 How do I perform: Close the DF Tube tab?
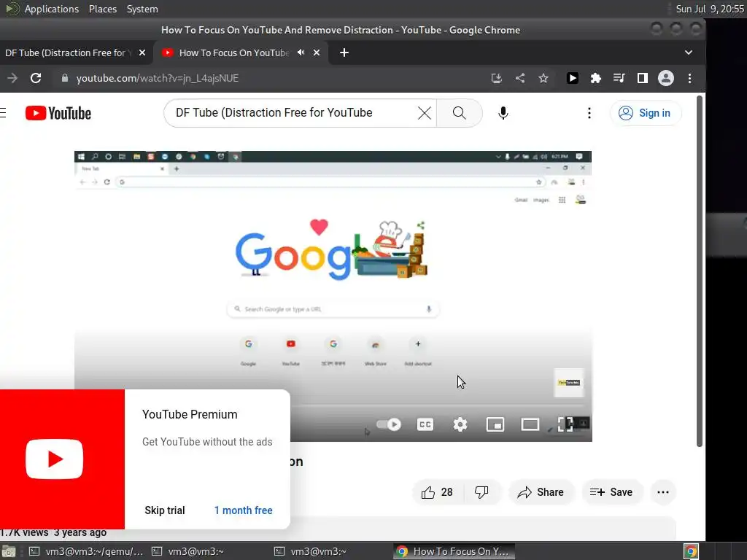tap(142, 52)
